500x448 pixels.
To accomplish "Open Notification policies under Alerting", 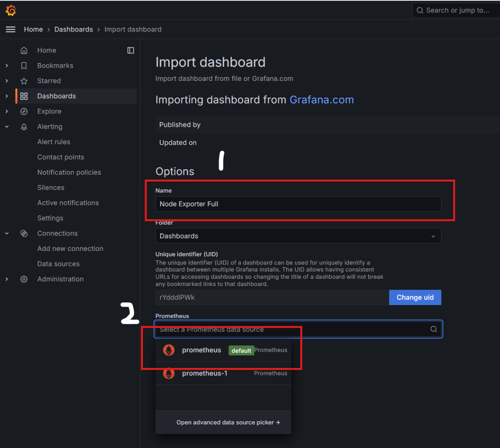I will point(69,172).
